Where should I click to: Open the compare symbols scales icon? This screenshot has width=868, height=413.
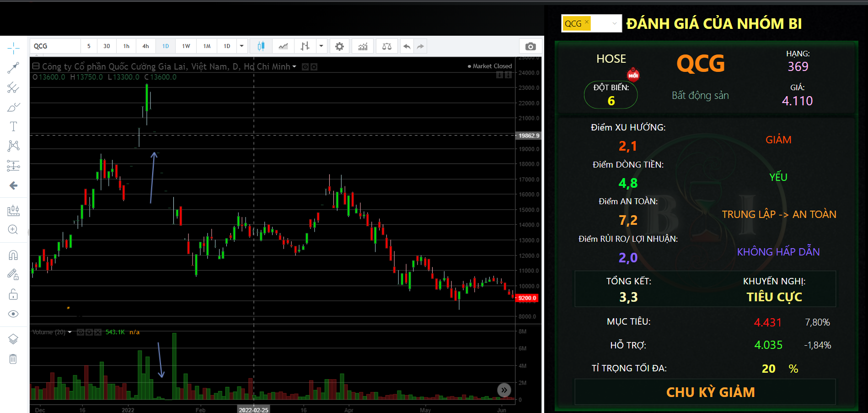tap(387, 46)
